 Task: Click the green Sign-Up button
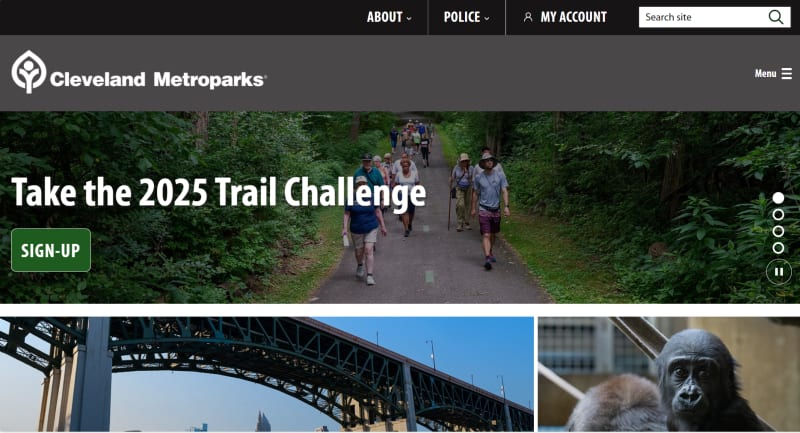(x=51, y=250)
